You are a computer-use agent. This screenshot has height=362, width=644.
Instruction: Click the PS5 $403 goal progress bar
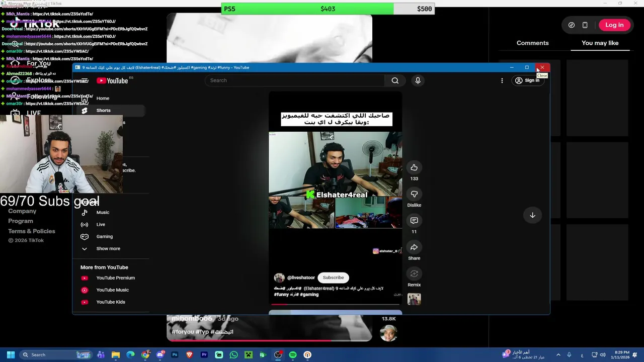(x=328, y=9)
